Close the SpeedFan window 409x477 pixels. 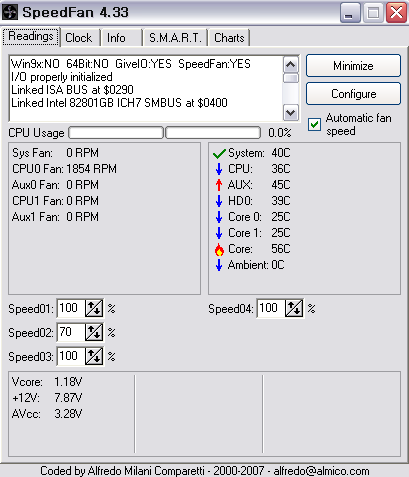point(396,13)
